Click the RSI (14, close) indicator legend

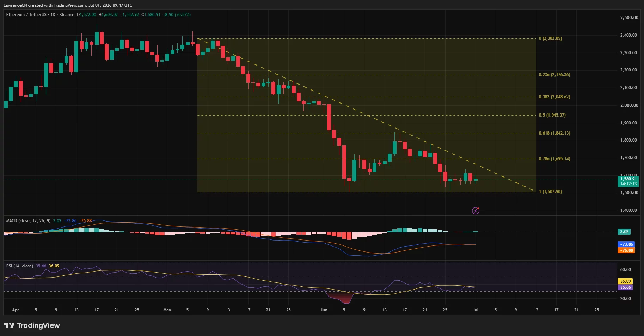point(20,266)
